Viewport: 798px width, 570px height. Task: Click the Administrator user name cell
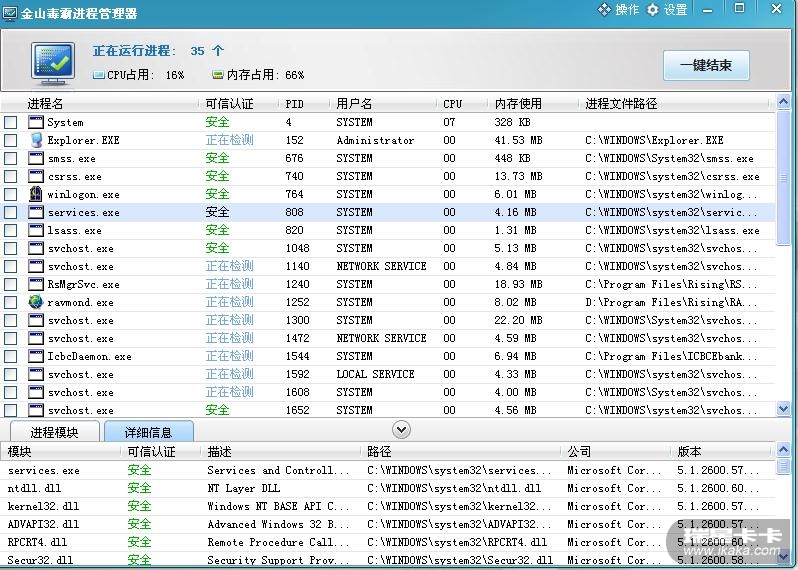375,140
